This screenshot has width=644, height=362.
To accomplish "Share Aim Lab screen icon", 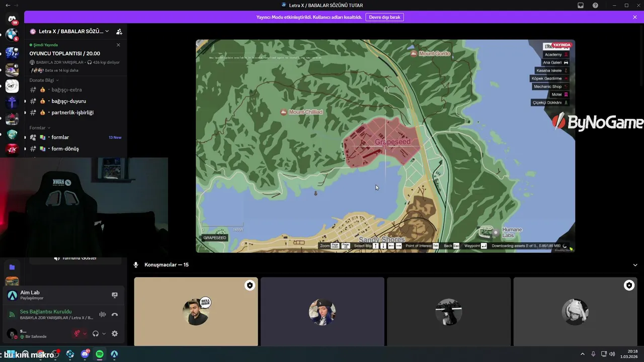I will pos(115,295).
